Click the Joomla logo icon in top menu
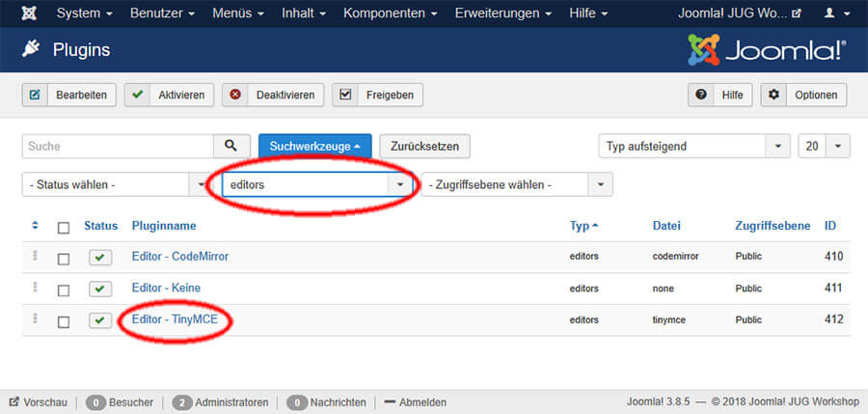Viewport: 868px width, 414px height. pyautogui.click(x=29, y=14)
